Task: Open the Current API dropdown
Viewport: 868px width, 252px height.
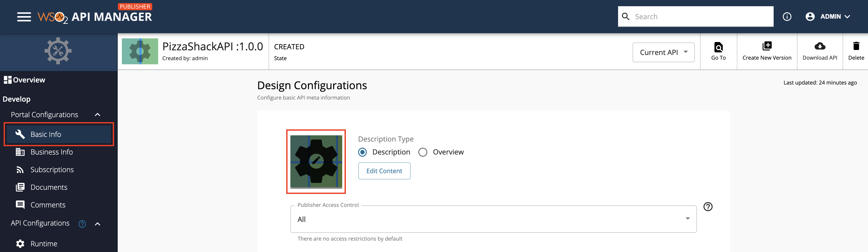Action: tap(663, 52)
